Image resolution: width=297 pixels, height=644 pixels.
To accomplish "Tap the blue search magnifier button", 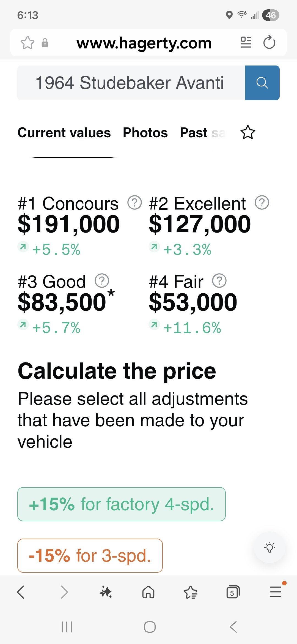I will click(262, 83).
